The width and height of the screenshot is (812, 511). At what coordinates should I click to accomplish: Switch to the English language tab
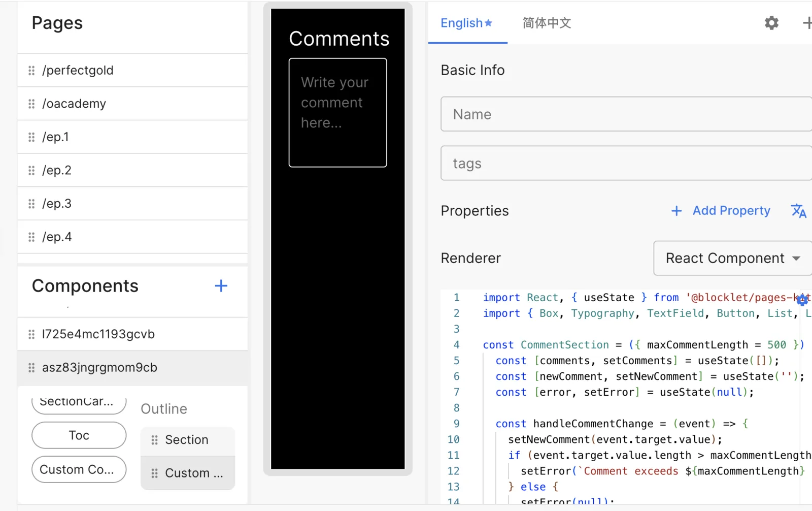pos(467,23)
